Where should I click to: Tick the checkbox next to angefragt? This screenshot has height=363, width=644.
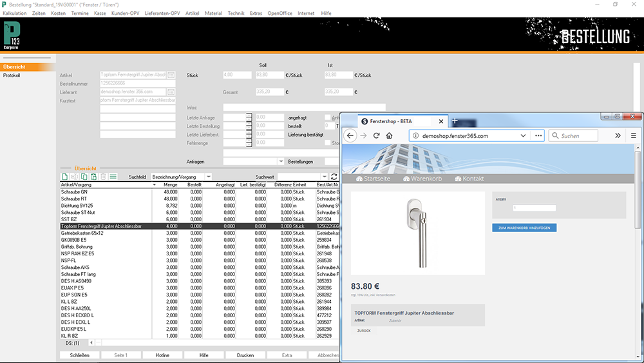click(327, 117)
